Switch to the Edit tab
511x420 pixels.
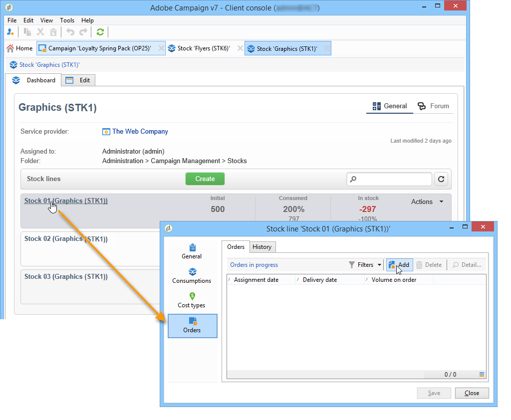coord(78,80)
